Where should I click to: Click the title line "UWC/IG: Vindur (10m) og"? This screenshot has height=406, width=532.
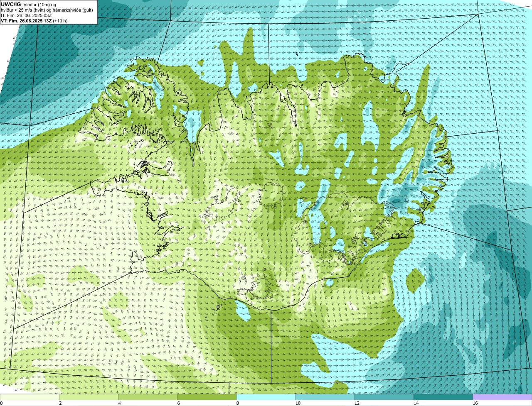coord(28,4)
